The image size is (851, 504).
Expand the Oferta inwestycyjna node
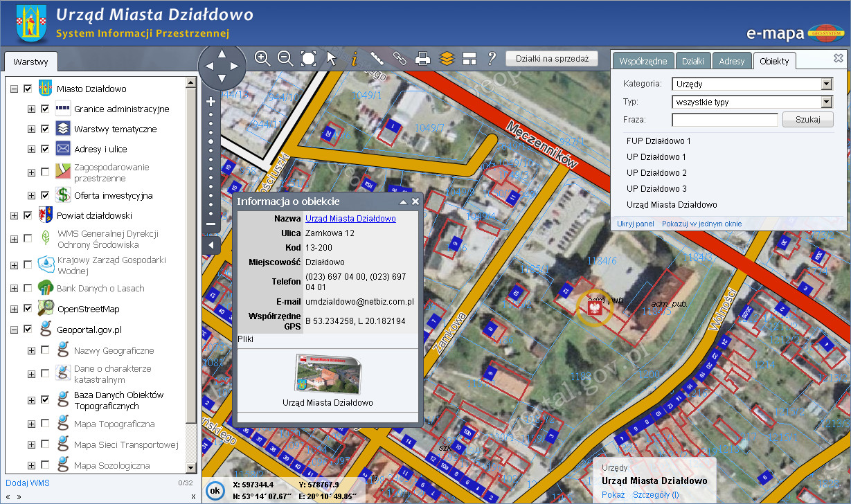(x=31, y=195)
